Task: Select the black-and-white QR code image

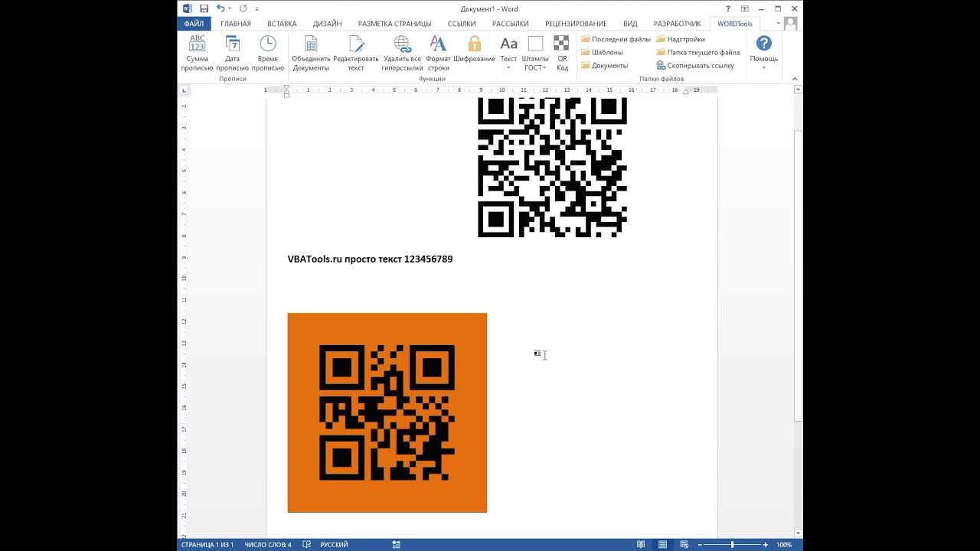Action: click(552, 167)
